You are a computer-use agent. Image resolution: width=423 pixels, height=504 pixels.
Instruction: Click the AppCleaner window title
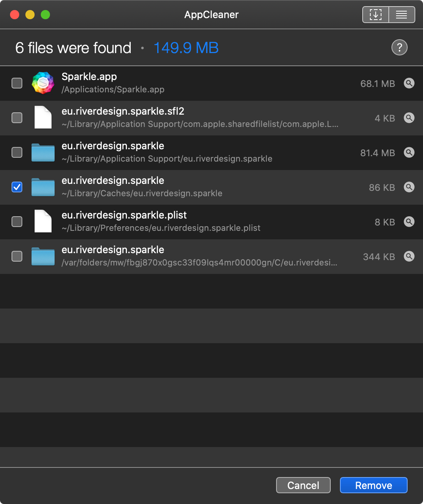pos(211,15)
